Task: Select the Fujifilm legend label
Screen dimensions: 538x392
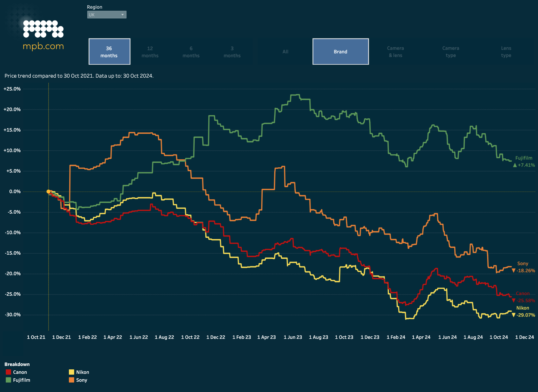Action: tap(22, 380)
